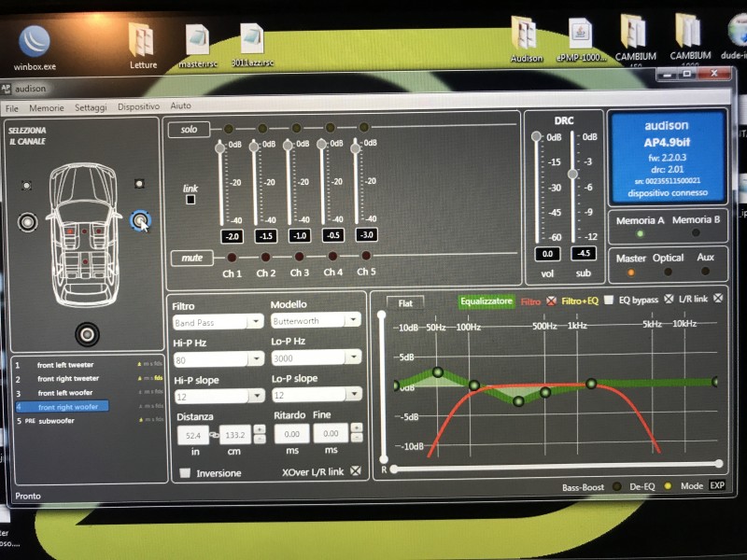Select the subwoofer speaker icon below car
The image size is (747, 560).
[x=87, y=334]
